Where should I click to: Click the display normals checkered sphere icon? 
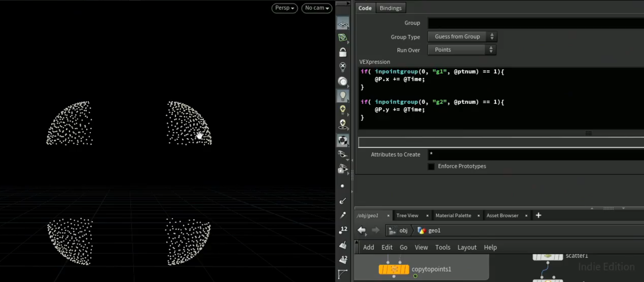tap(343, 140)
